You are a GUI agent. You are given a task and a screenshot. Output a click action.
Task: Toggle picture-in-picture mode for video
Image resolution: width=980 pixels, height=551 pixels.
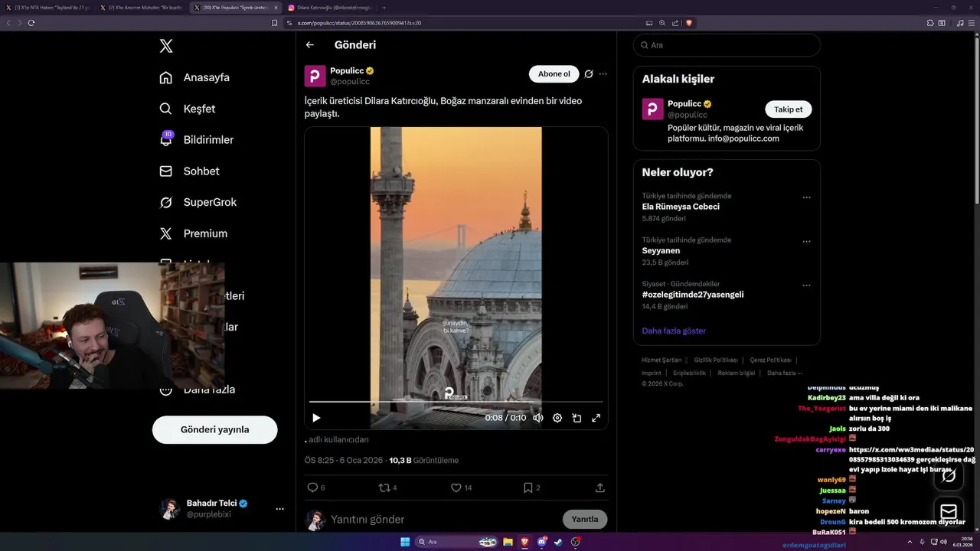[577, 418]
